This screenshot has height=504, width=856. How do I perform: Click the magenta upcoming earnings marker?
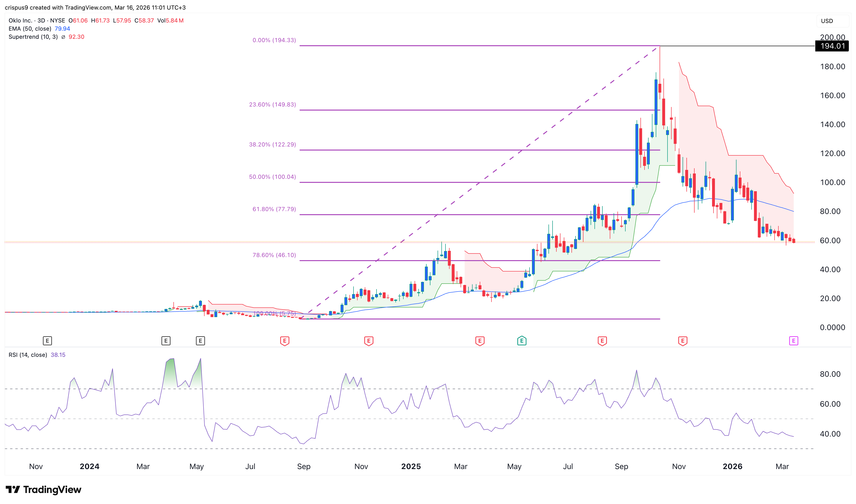tap(793, 341)
